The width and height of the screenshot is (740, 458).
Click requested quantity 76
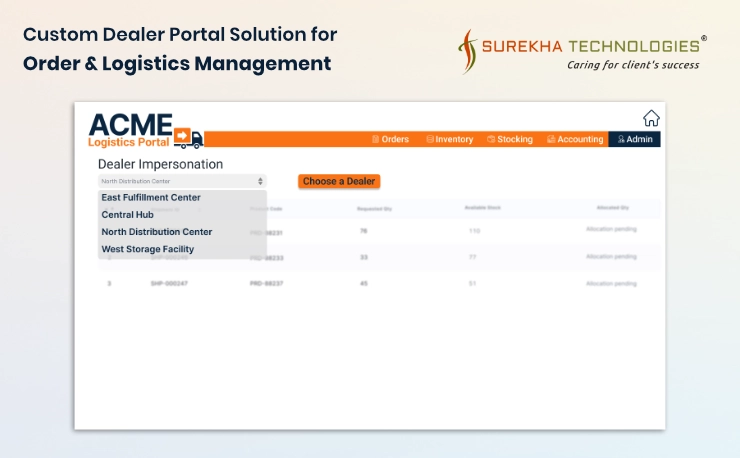(363, 231)
